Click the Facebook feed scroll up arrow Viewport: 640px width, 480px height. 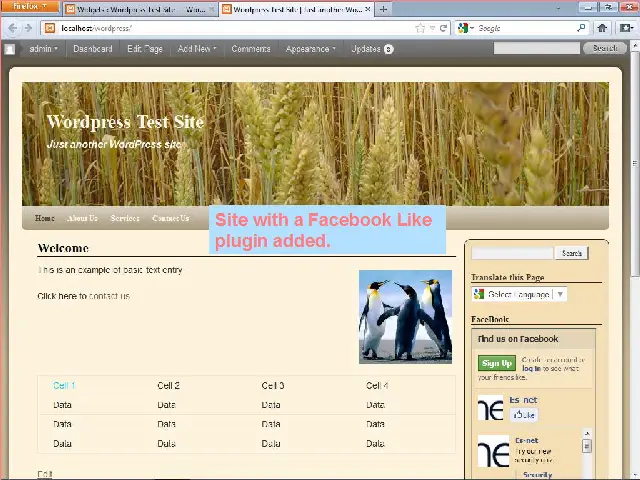coord(587,433)
